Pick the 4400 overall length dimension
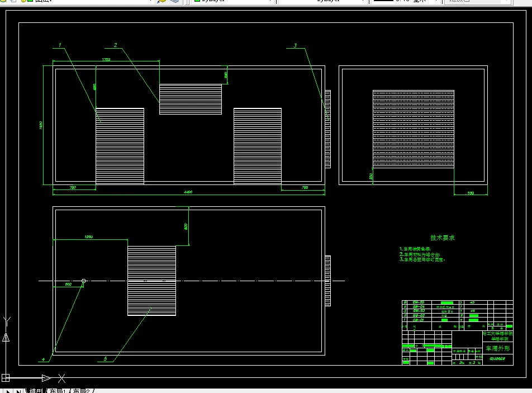The image size is (532, 393). [188, 192]
